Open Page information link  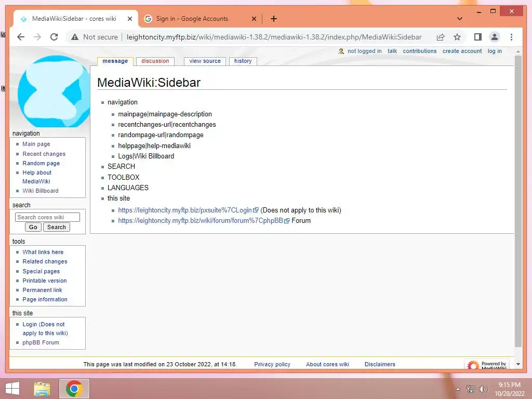point(45,299)
